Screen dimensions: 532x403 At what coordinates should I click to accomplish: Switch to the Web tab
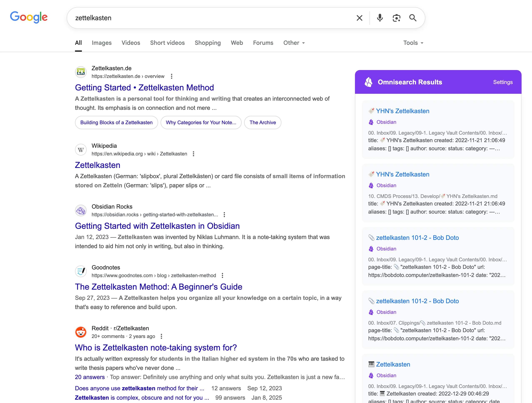237,43
